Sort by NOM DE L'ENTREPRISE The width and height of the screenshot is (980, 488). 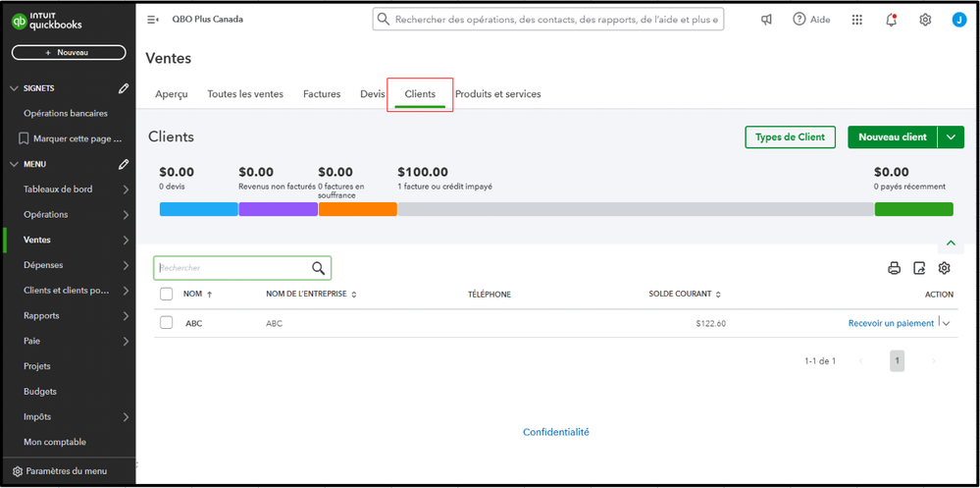click(x=311, y=294)
